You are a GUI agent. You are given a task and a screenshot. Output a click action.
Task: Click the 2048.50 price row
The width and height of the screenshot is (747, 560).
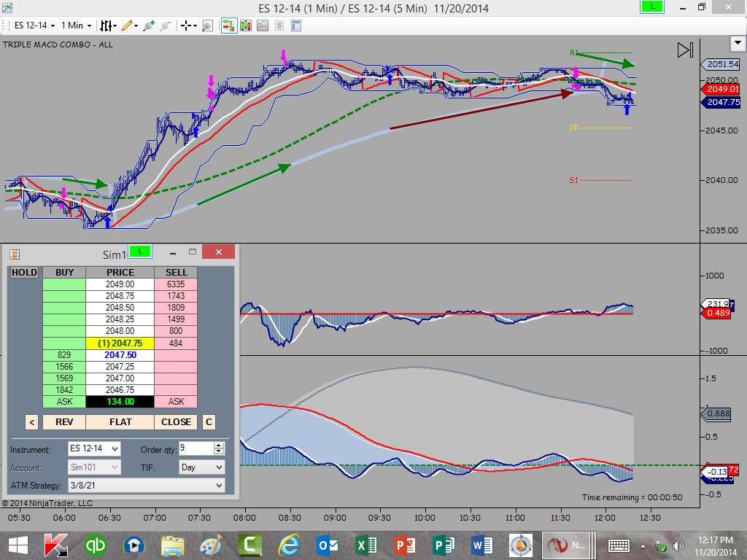click(120, 308)
